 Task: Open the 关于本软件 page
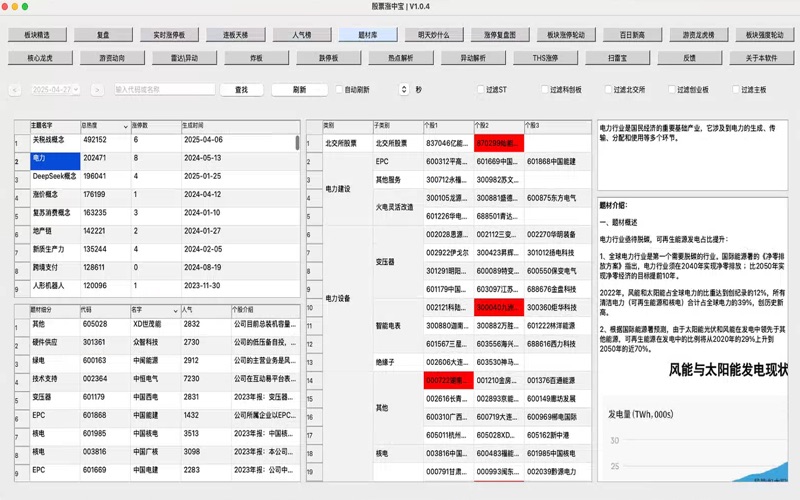click(762, 59)
